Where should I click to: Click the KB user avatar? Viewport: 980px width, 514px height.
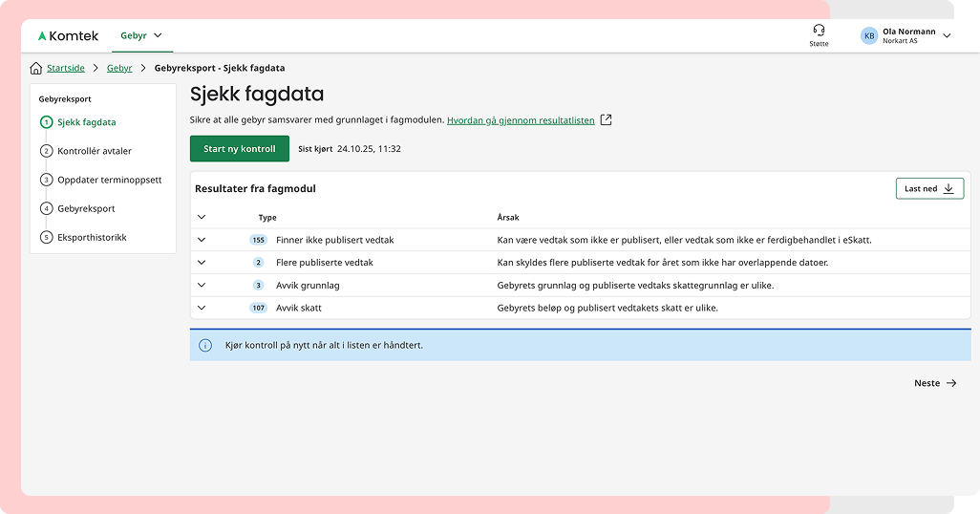coord(868,36)
